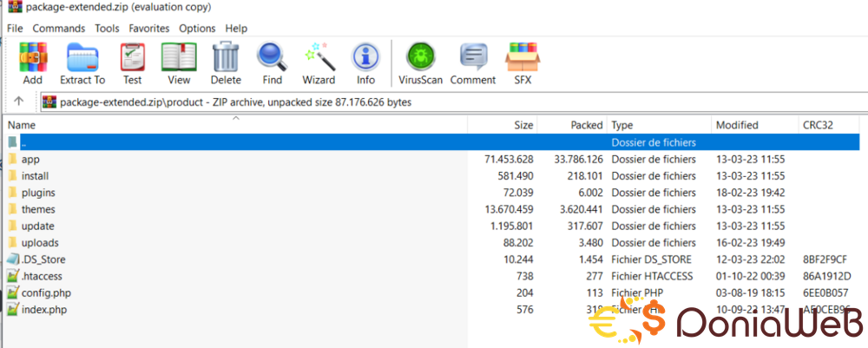Viewport: 868px width, 348px height.
Task: Click the "index.php" file name
Action: coord(43,309)
